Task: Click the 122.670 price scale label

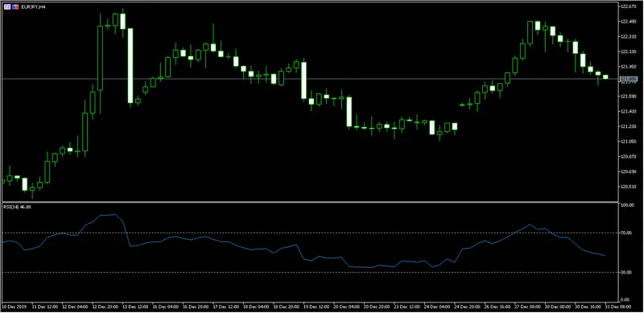Action: [x=629, y=6]
